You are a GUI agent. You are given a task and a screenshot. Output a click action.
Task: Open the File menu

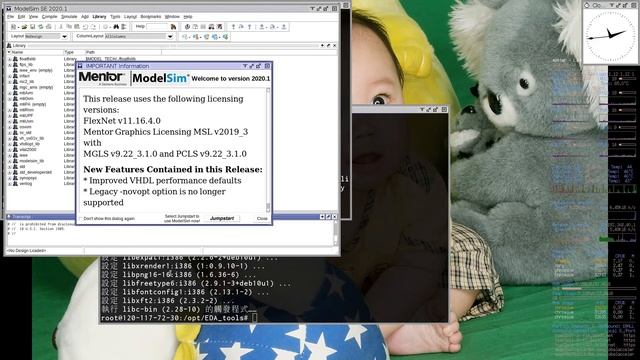[11, 17]
